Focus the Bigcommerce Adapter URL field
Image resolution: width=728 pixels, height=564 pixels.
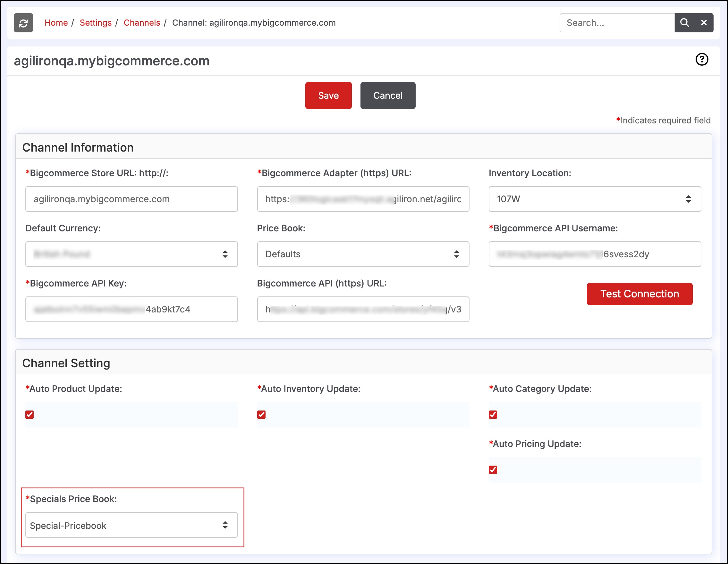click(x=363, y=199)
